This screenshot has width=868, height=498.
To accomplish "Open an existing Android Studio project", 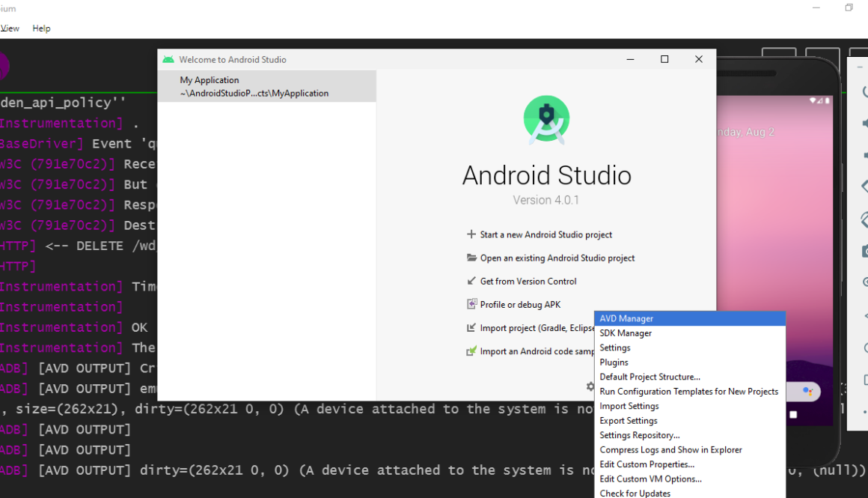I will pyautogui.click(x=557, y=258).
